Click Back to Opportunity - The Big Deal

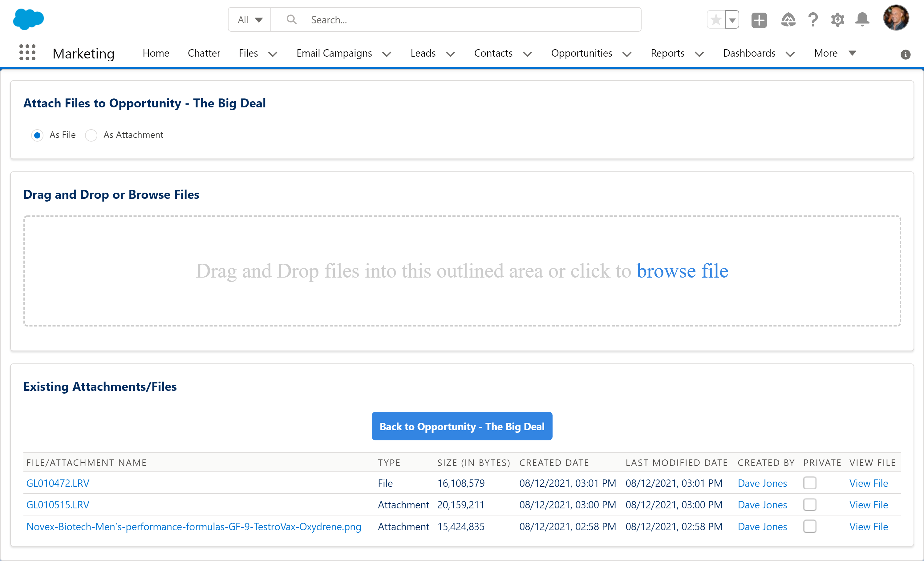pyautogui.click(x=462, y=426)
